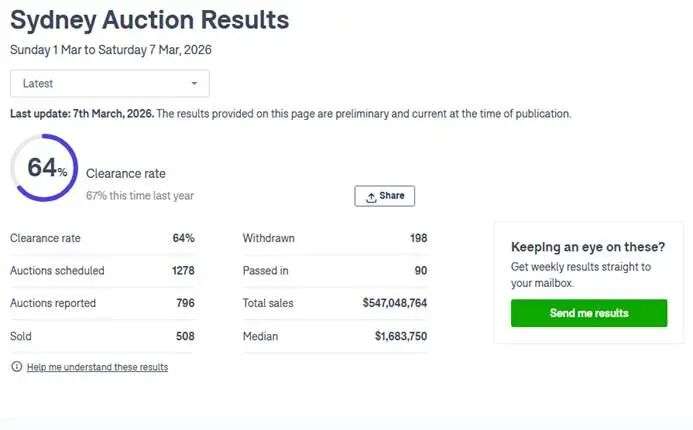
Task: Click the Auctions scheduled value 1278
Action: click(182, 271)
